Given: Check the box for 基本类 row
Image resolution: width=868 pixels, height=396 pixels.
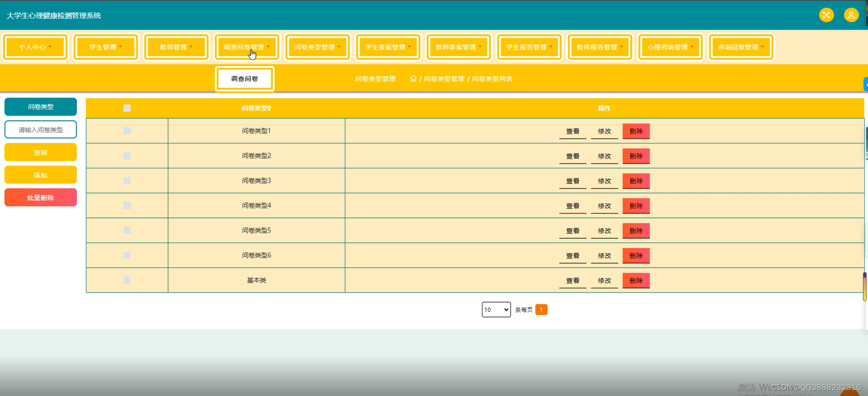Looking at the screenshot, I should pos(127,280).
